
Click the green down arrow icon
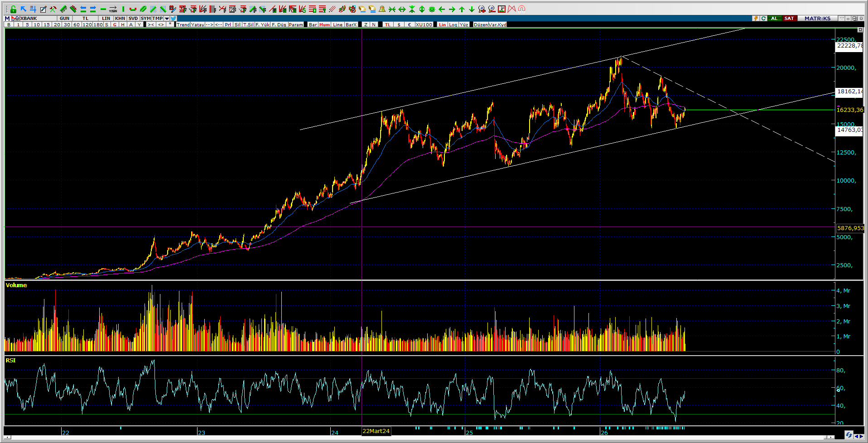[472, 9]
